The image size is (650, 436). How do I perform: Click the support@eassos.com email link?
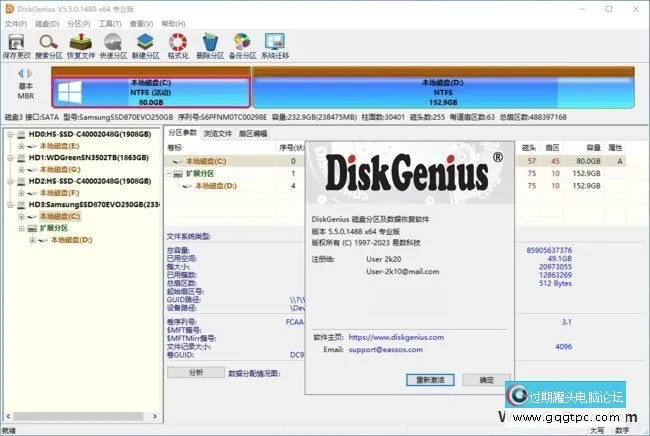[386, 350]
